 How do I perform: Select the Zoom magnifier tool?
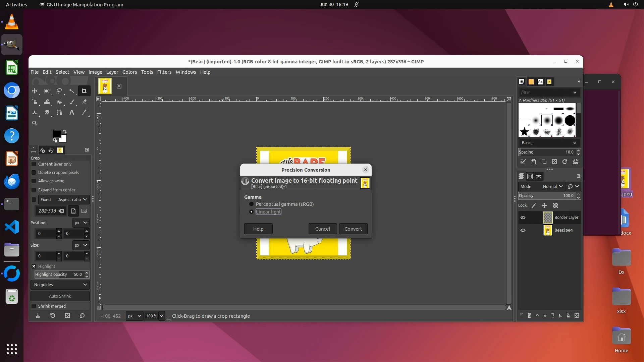tap(35, 123)
